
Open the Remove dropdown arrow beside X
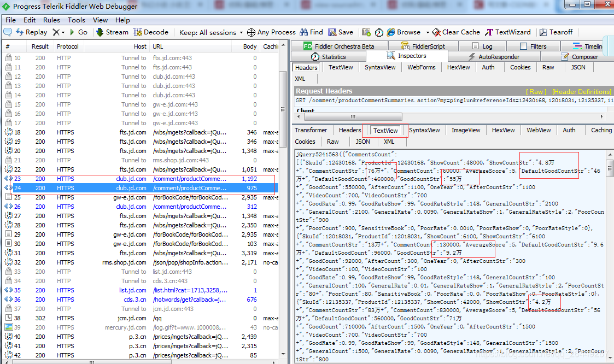[x=63, y=32]
